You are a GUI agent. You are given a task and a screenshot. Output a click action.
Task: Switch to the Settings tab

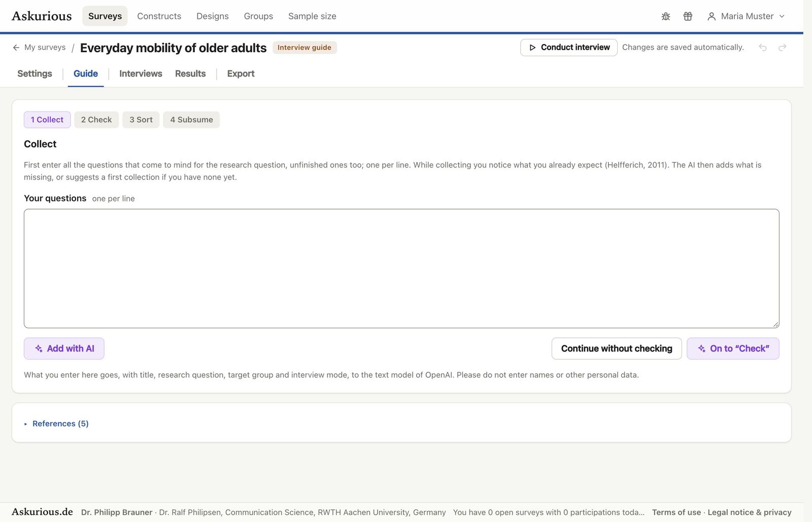(35, 74)
